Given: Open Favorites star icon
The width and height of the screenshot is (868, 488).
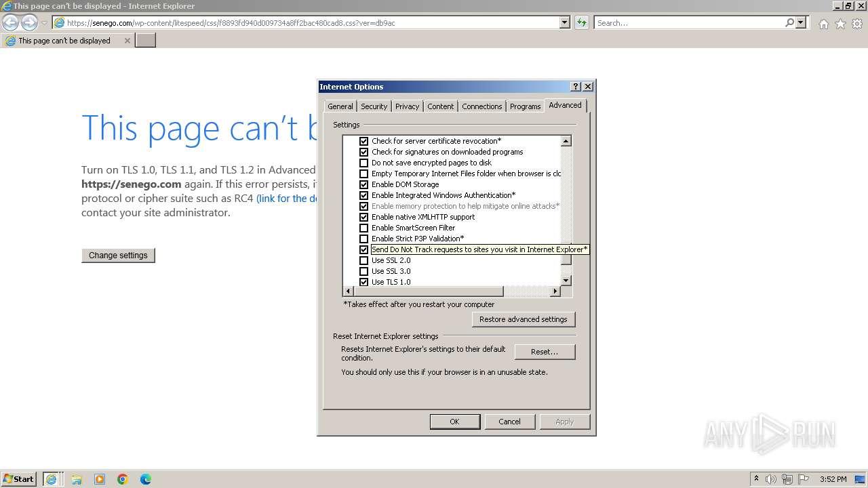Looking at the screenshot, I should tap(840, 24).
